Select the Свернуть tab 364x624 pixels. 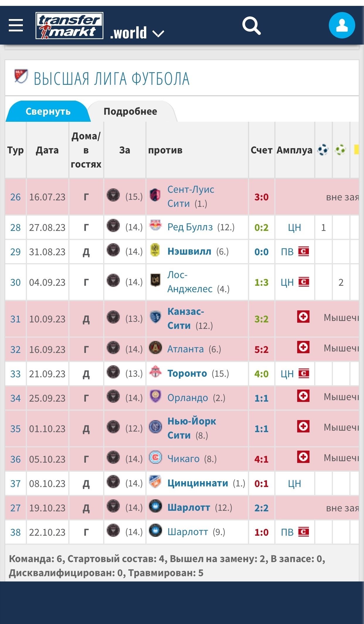[48, 111]
